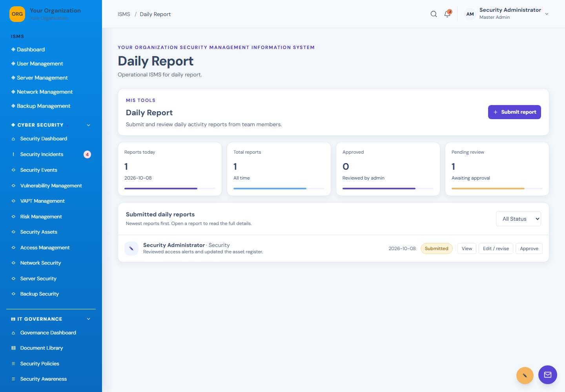
Task: Click the Security Incidents badge showing 4
Action: pos(87,154)
